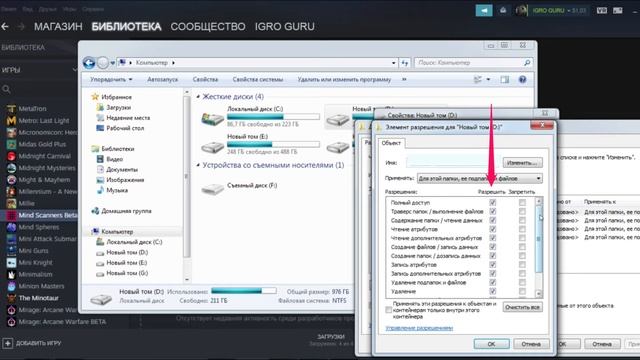This screenshot has height=360, width=640.
Task: Open the Применять scope dropdown
Action: point(480,178)
